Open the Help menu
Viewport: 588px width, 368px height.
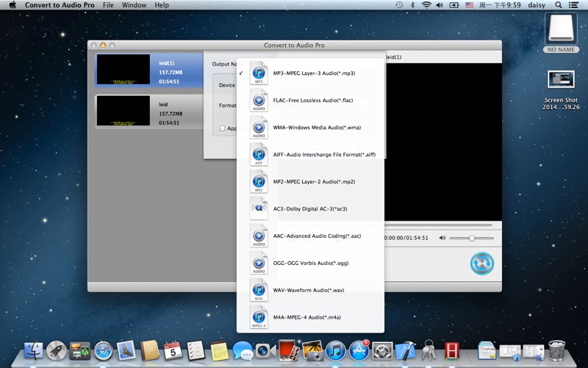click(x=162, y=5)
